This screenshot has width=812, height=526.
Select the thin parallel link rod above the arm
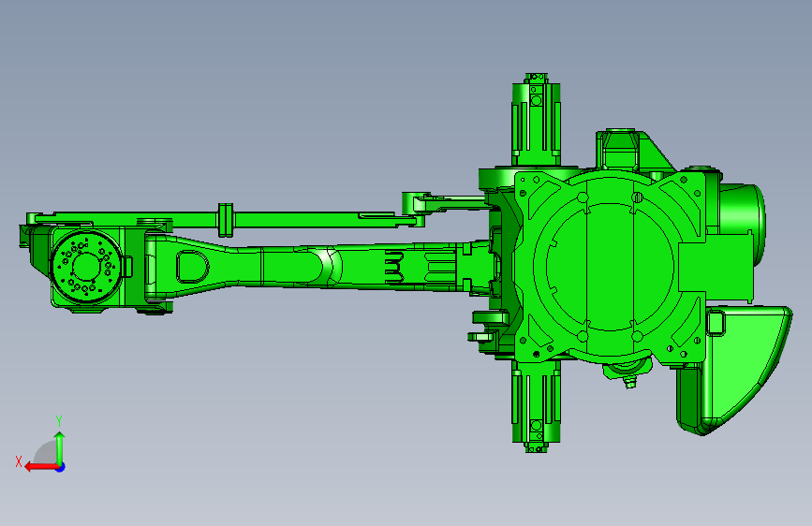(x=228, y=218)
